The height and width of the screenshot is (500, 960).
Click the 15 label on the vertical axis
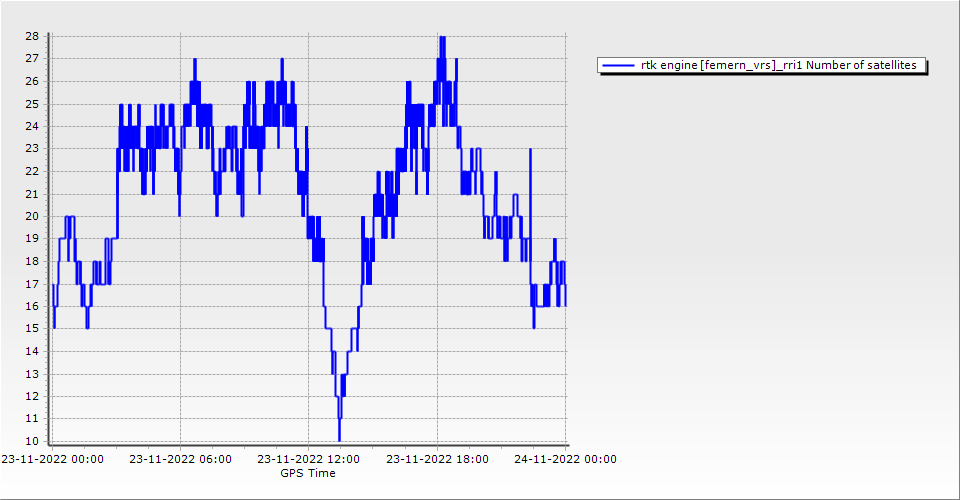32,328
